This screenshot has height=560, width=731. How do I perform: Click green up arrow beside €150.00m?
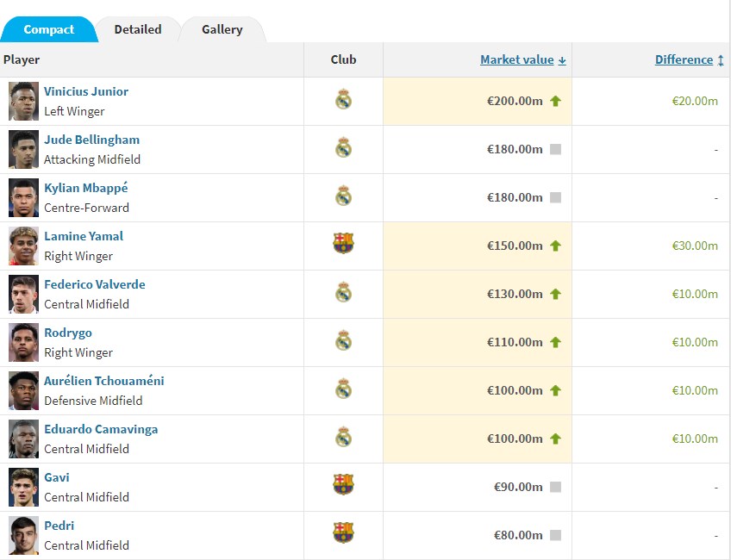coord(555,246)
